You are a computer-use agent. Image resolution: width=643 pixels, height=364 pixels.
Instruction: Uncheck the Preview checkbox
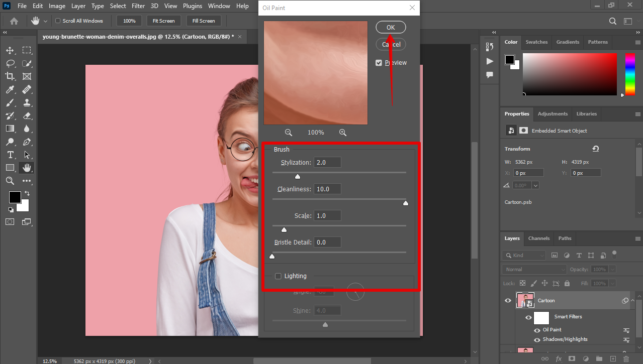(379, 63)
